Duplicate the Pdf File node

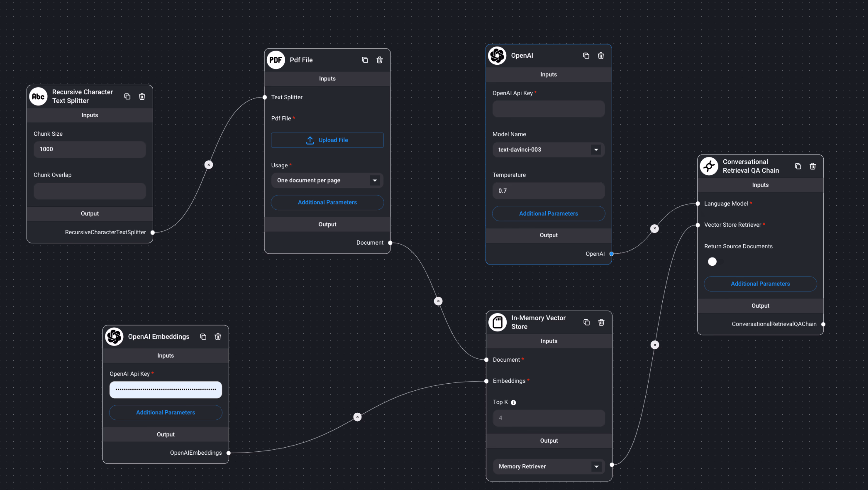[364, 60]
